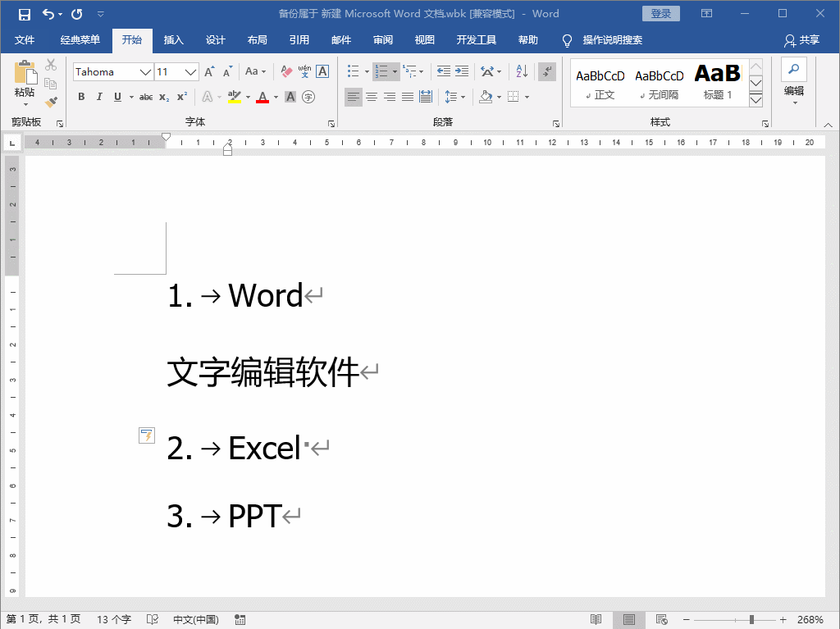
Task: Click the zoom slider handle
Action: coord(751,620)
